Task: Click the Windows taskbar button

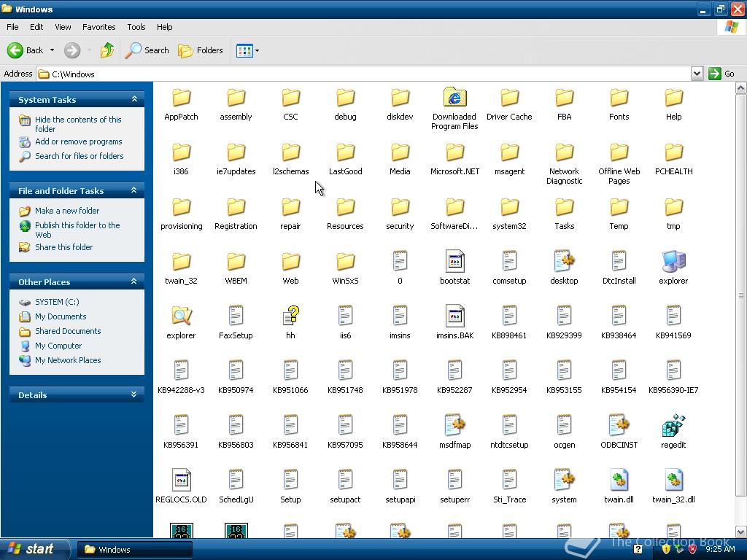Action: [x=134, y=550]
